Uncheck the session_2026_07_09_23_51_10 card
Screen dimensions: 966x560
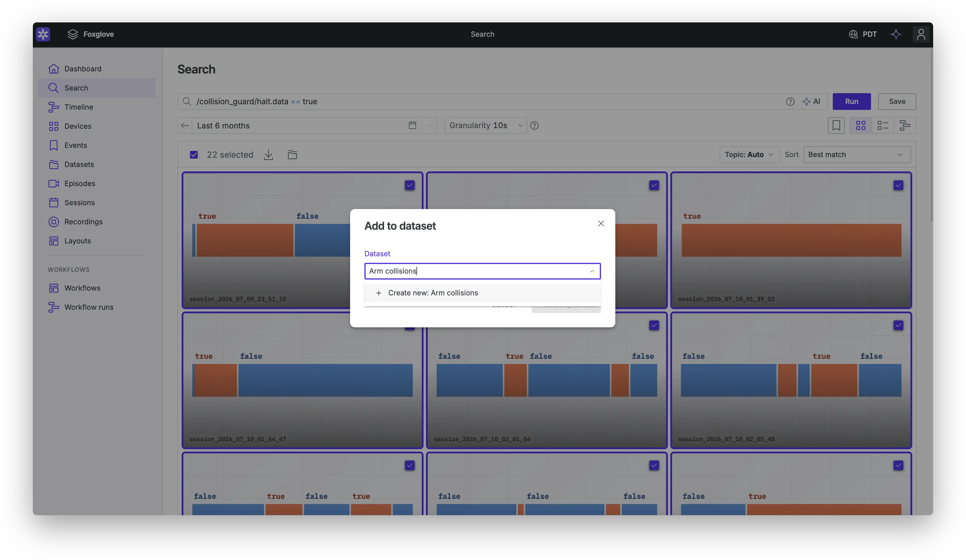[x=410, y=185]
